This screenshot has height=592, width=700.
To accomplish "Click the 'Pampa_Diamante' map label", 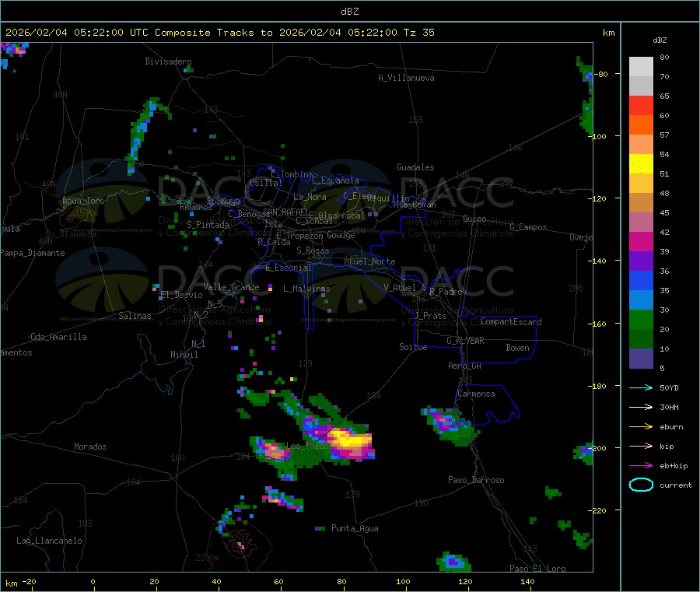I will [x=32, y=253].
